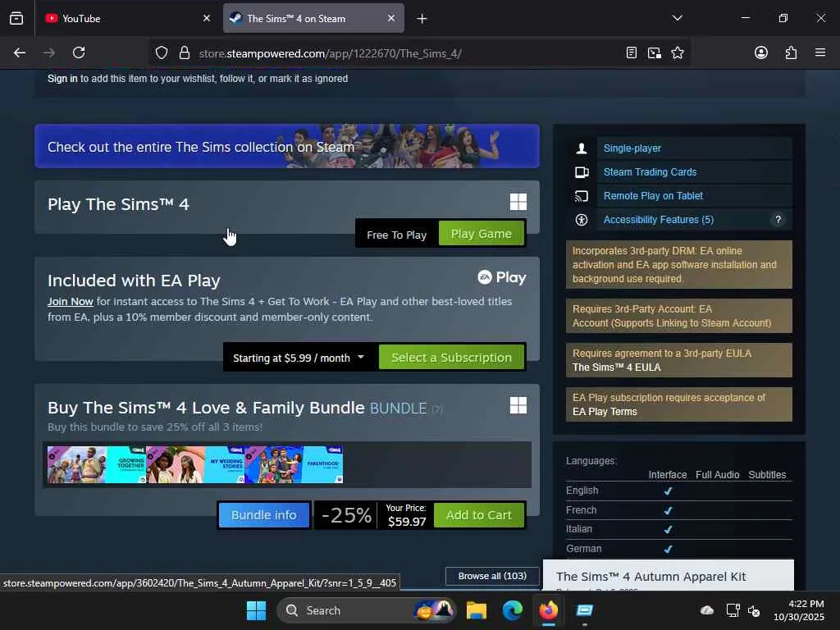View site security padlock info
840x630 pixels.
coord(185,52)
